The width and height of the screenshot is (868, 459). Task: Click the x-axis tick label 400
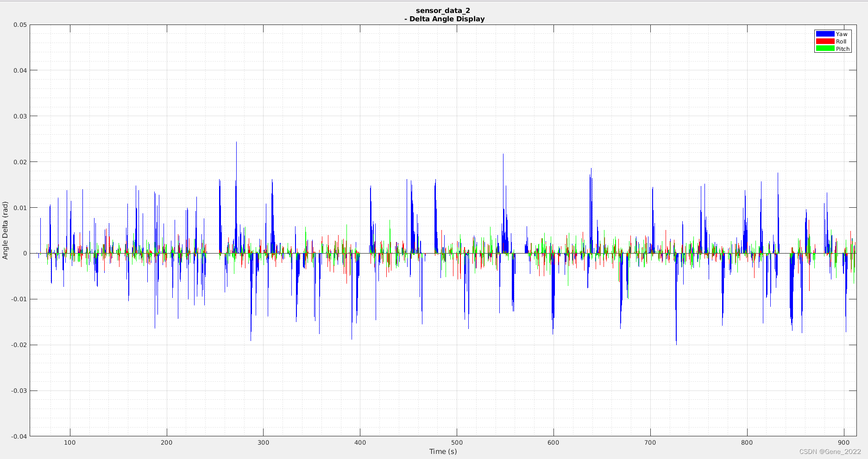pos(360,442)
